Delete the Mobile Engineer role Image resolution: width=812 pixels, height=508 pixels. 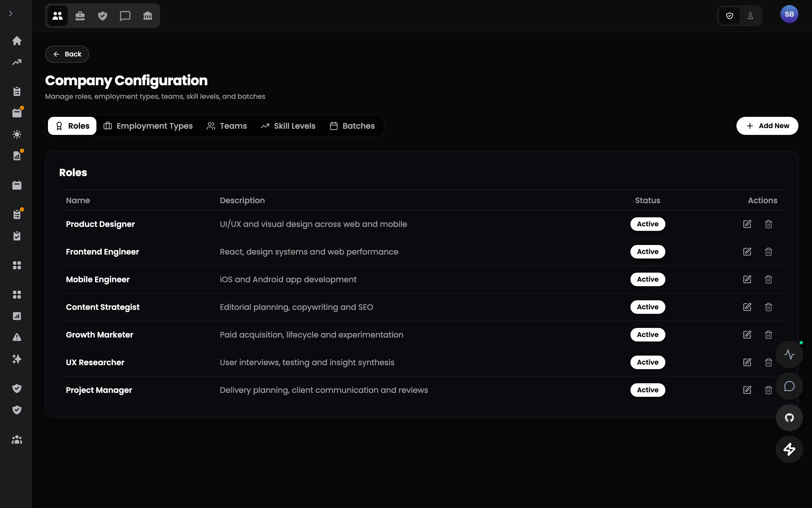point(768,279)
